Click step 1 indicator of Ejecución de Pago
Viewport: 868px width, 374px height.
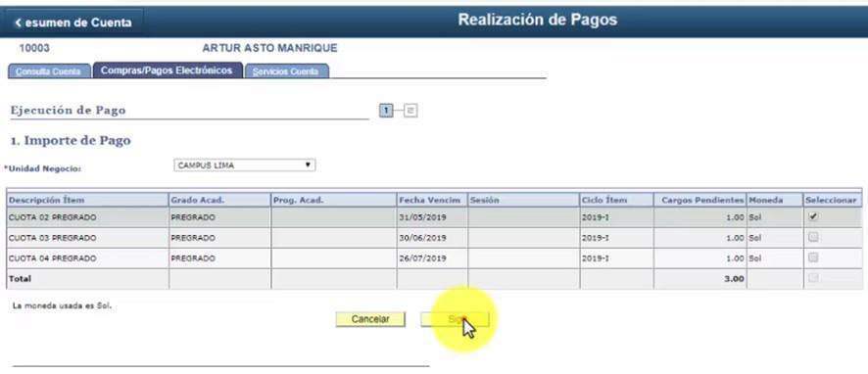pyautogui.click(x=386, y=111)
